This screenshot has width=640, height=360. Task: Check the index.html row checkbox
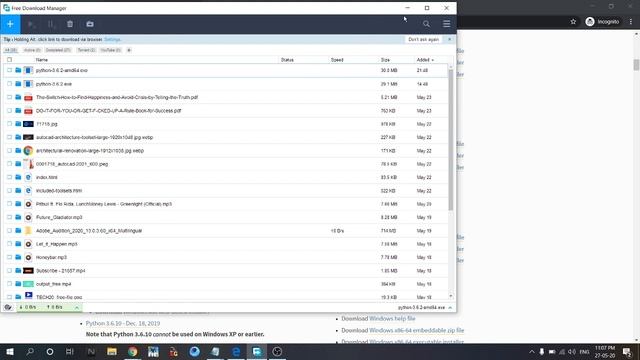click(9, 177)
